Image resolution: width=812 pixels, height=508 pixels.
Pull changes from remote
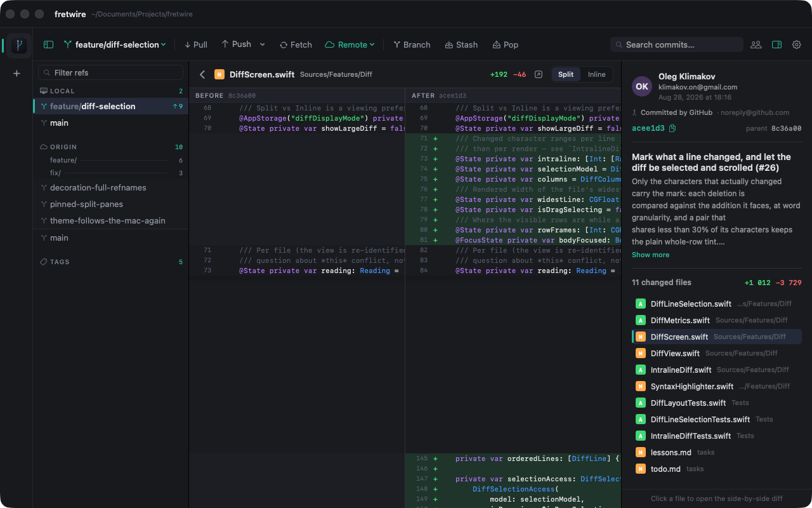tap(196, 44)
